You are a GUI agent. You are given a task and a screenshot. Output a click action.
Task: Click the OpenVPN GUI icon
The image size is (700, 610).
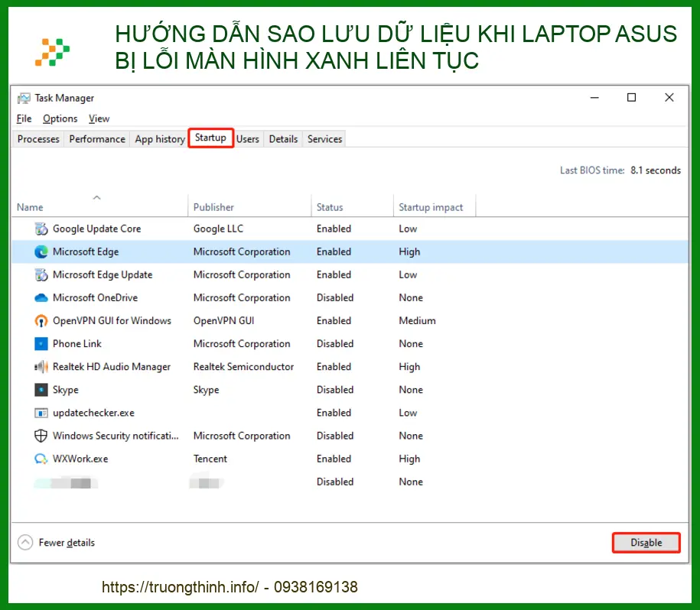click(41, 320)
